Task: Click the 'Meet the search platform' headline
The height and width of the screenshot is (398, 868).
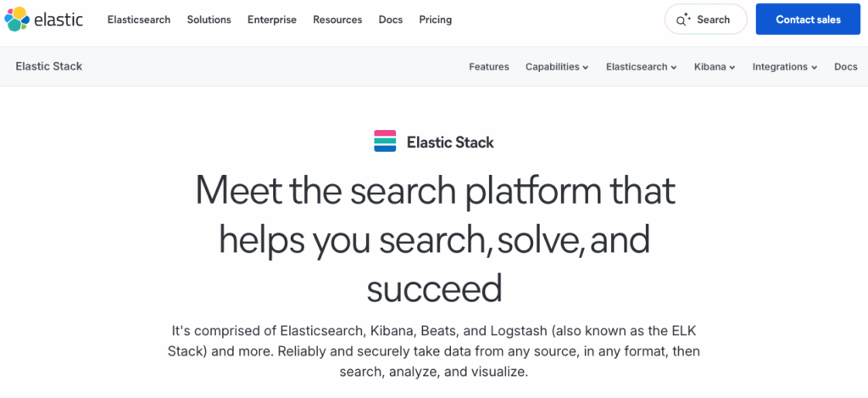Action: click(434, 239)
